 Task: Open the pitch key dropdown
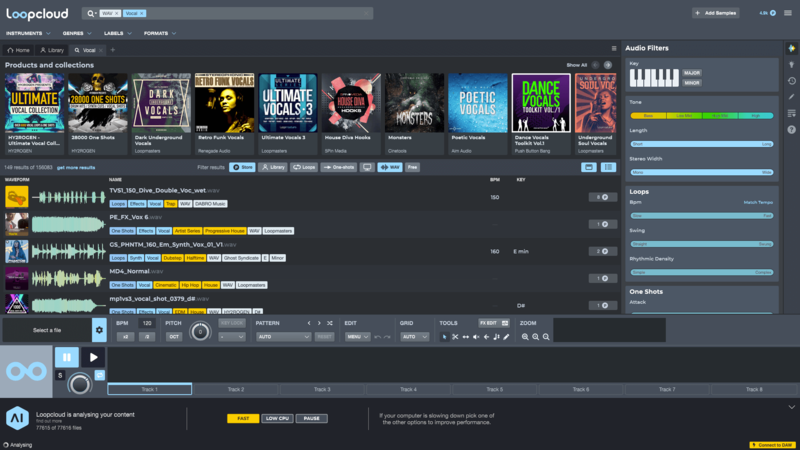click(232, 337)
